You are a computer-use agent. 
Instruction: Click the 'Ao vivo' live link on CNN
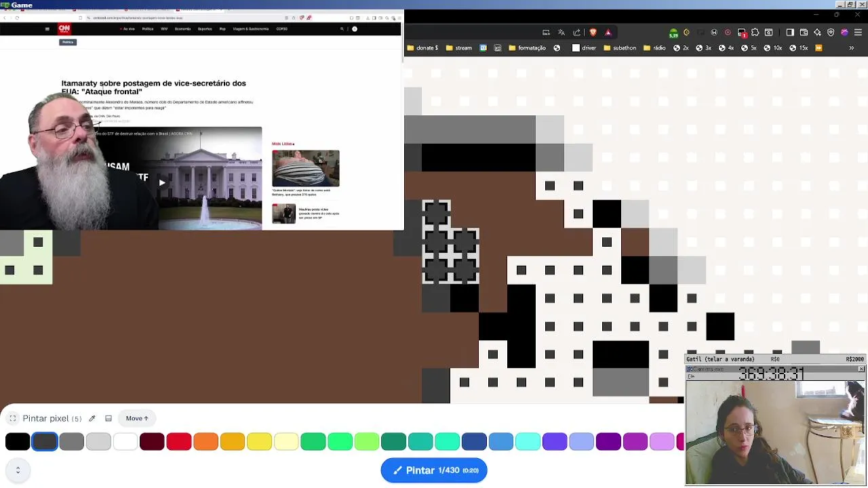click(127, 28)
